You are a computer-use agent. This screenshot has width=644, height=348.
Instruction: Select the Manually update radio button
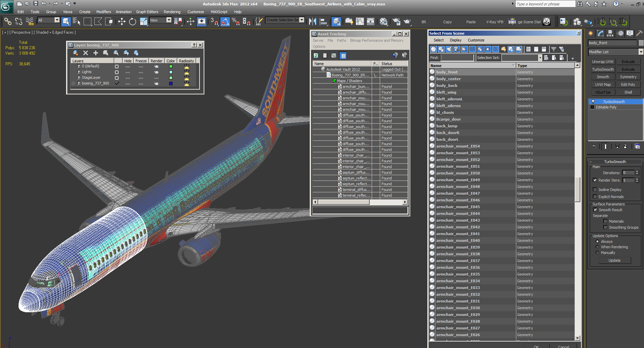(597, 252)
